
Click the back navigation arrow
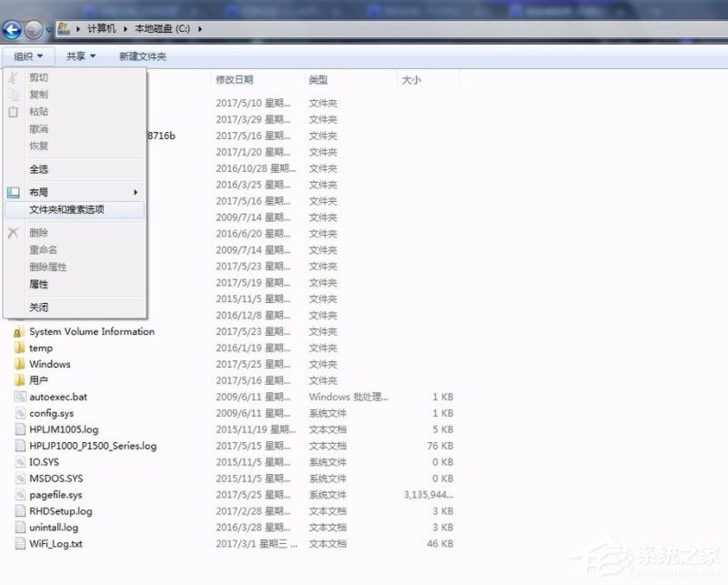click(11, 28)
